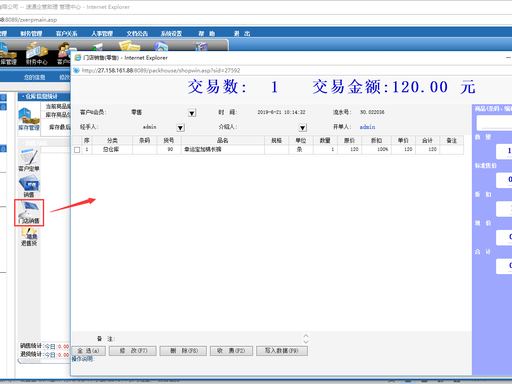Open 帮助 menu in main window
512x384 pixels.
[x=207, y=33]
